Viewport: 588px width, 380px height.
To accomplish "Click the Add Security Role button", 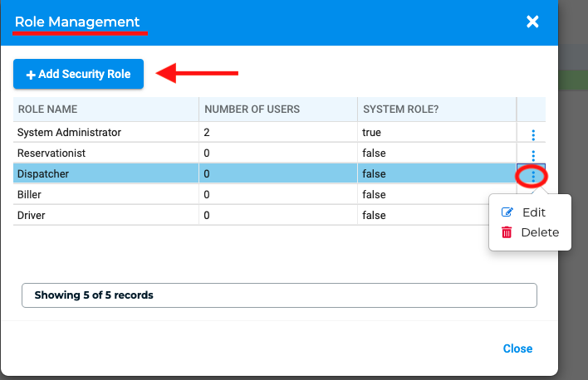I will pyautogui.click(x=78, y=74).
